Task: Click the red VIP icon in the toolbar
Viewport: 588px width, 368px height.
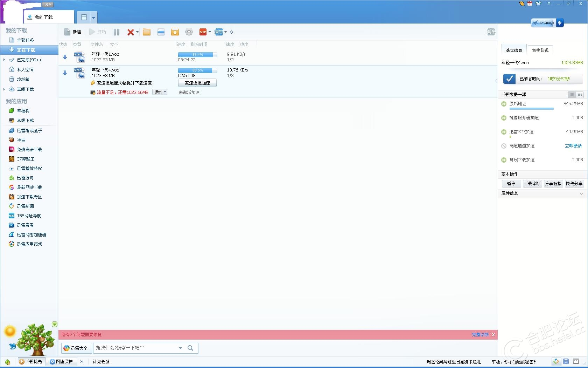Action: pyautogui.click(x=203, y=32)
